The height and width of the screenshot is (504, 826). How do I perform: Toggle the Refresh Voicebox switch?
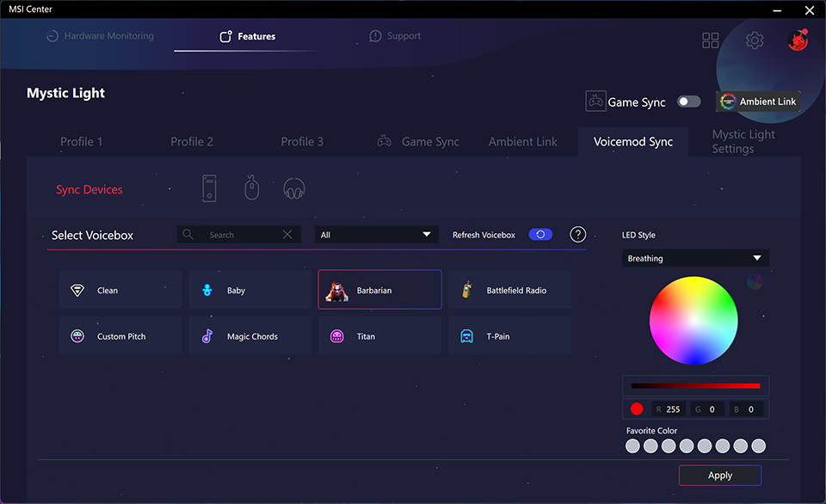tap(540, 234)
